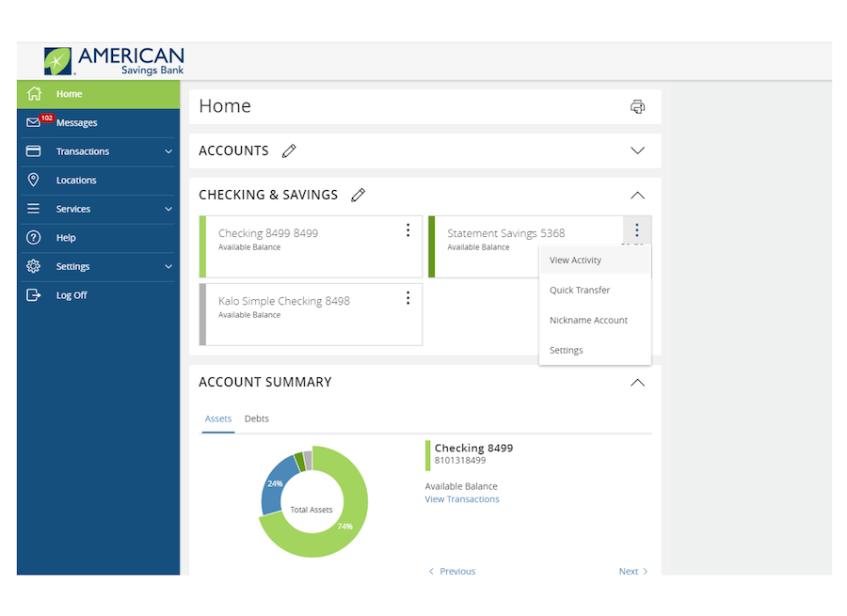This screenshot has height=616, width=847.
Task: Expand the Services sidebar submenu
Action: tap(168, 209)
